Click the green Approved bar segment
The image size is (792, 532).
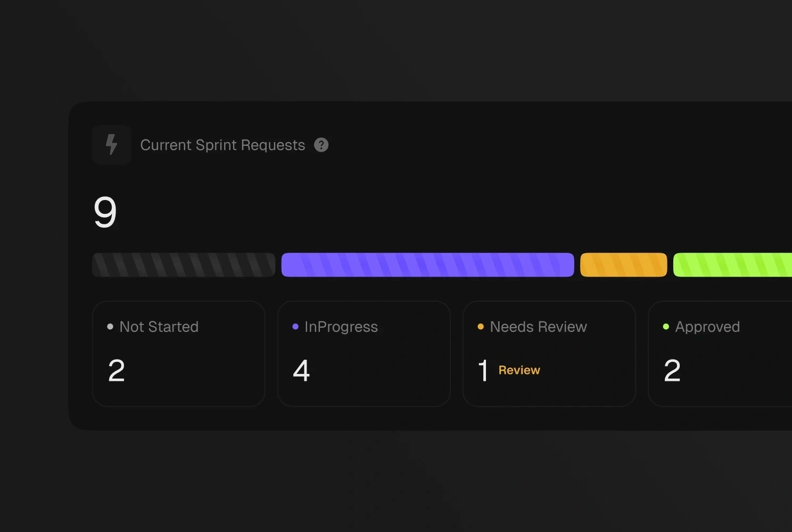tap(732, 265)
